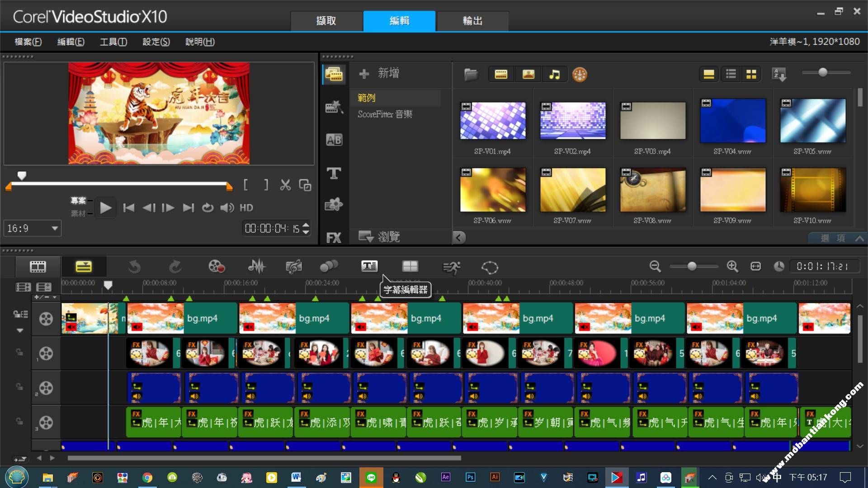Click 新增 to add a library folder
The width and height of the screenshot is (868, 488).
click(379, 73)
